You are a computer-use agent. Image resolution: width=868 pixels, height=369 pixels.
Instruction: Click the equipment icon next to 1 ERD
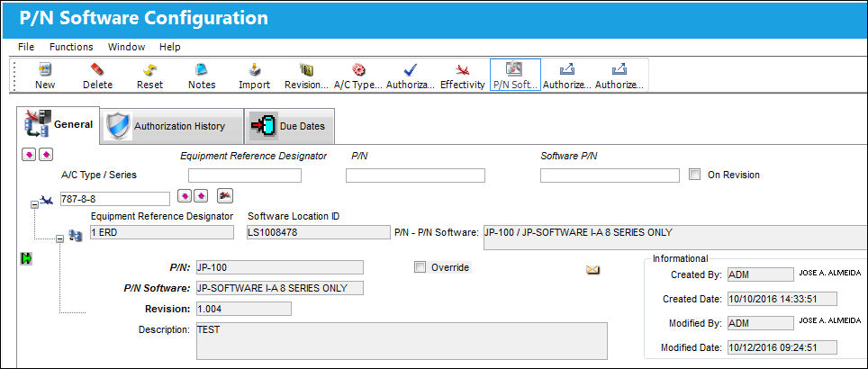point(76,236)
